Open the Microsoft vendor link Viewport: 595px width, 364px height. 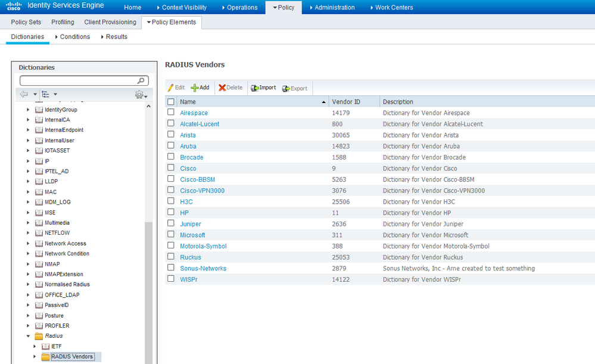[192, 235]
